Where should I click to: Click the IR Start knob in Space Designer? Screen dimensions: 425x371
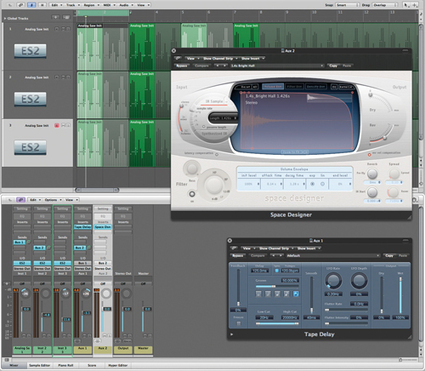[x=372, y=192]
